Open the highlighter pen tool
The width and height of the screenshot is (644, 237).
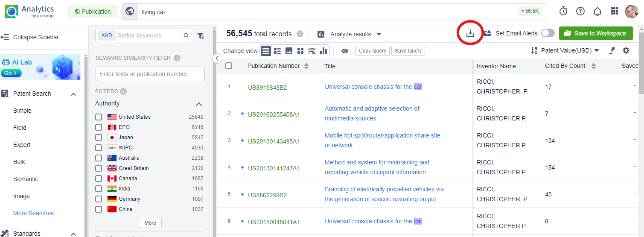click(x=612, y=50)
